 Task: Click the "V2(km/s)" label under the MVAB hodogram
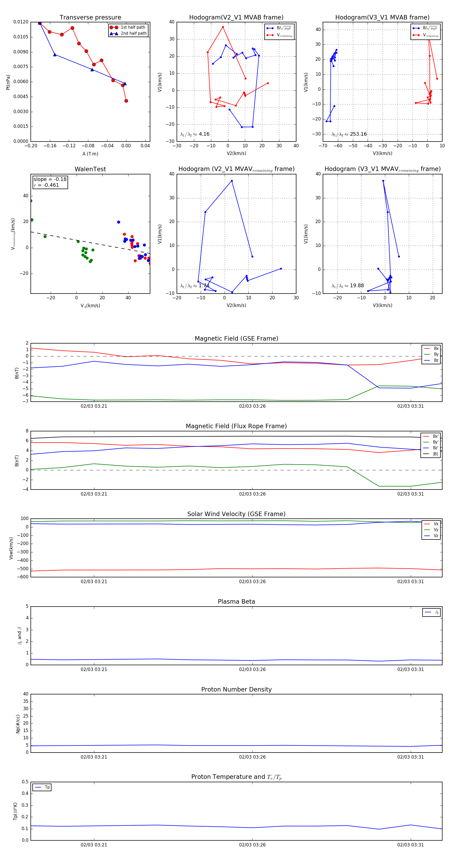tap(236, 153)
